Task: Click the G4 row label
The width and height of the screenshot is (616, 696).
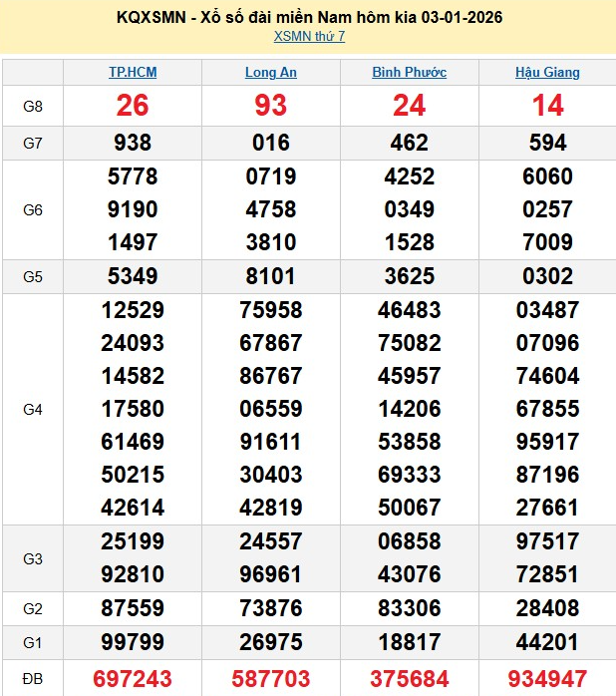Action: tap(33, 409)
